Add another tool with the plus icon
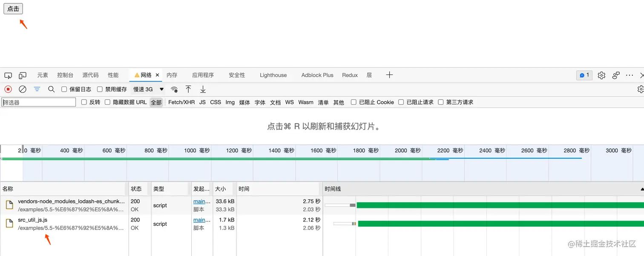Screen dimensions: 644x256 tap(389, 75)
